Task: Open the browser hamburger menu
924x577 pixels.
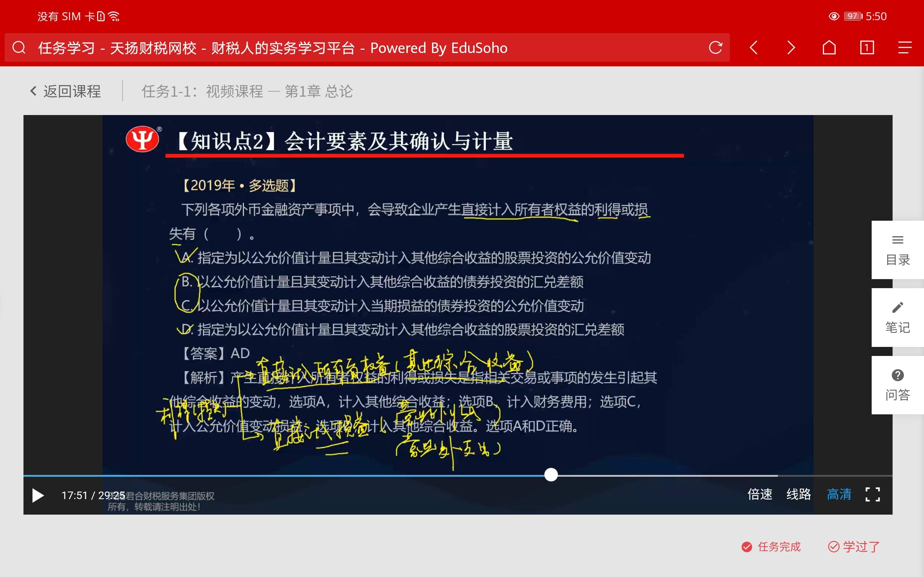Action: click(905, 48)
